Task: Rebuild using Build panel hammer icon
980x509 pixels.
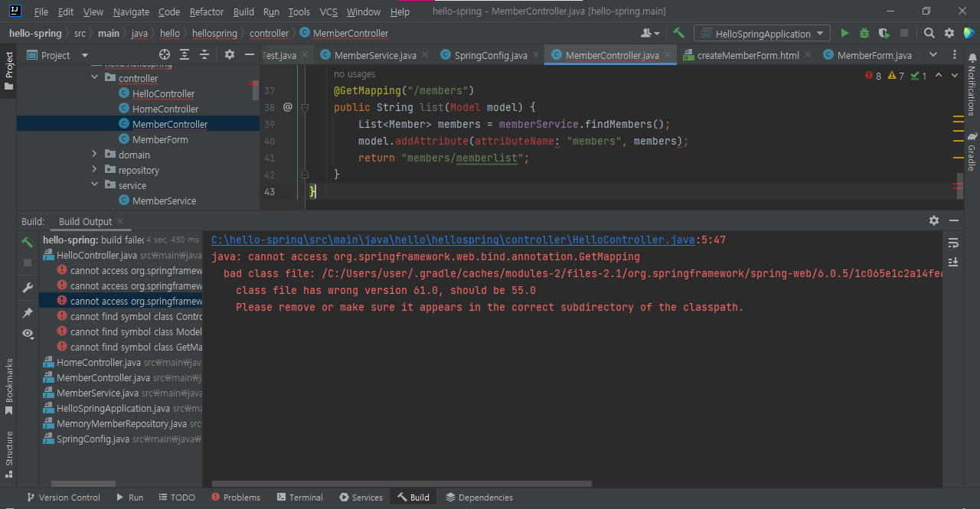Action: click(28, 242)
